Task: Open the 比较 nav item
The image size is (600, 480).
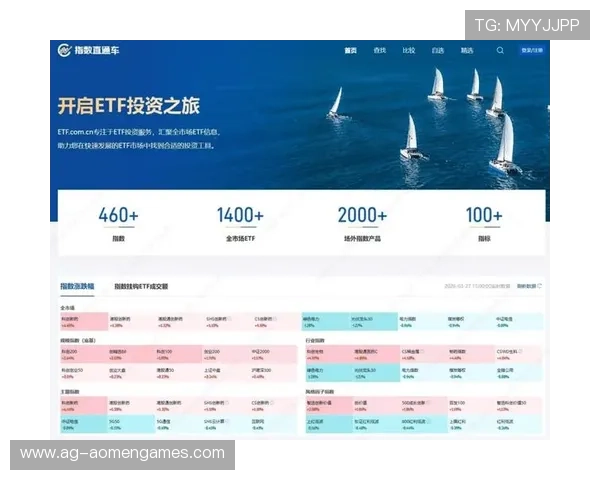Action: [408, 50]
